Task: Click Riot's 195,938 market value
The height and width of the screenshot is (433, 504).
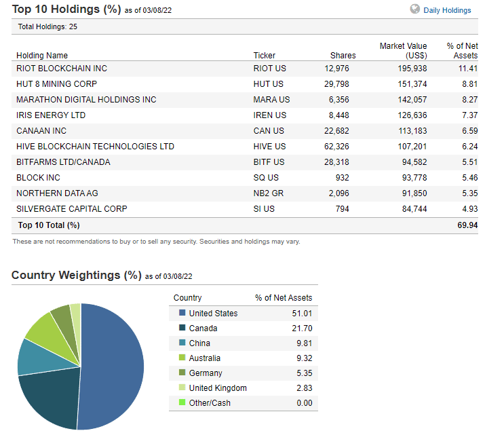Action: (412, 69)
